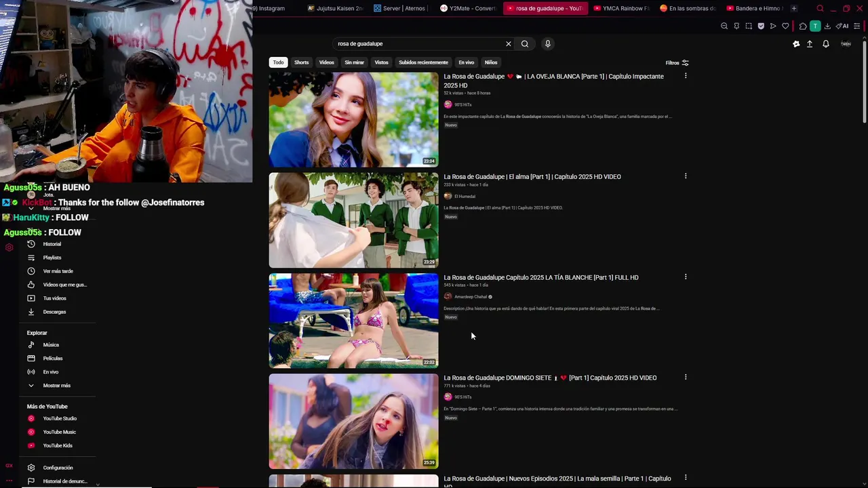Select the Niños filter chip
The image size is (868, 488).
(491, 62)
